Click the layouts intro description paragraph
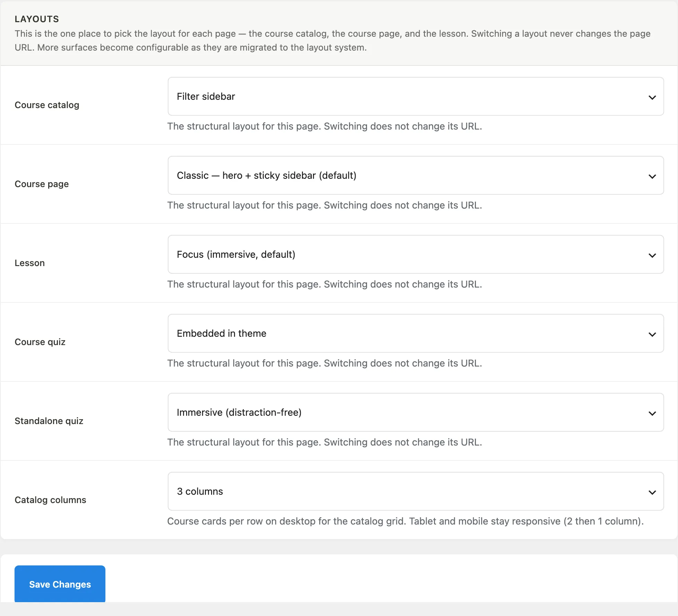This screenshot has width=678, height=616. click(332, 41)
